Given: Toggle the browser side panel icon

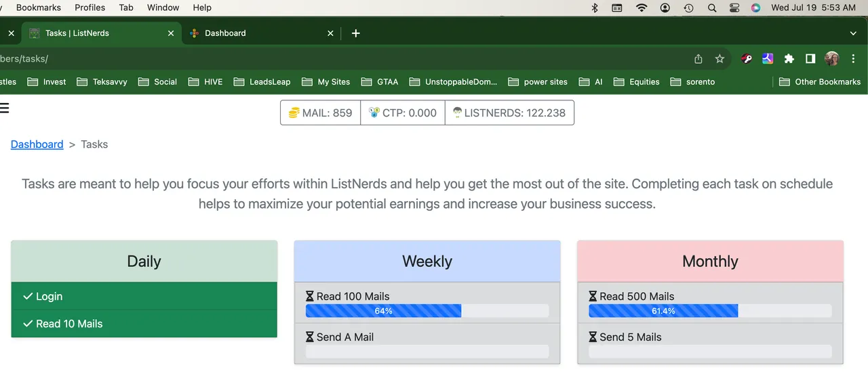Looking at the screenshot, I should (x=810, y=59).
